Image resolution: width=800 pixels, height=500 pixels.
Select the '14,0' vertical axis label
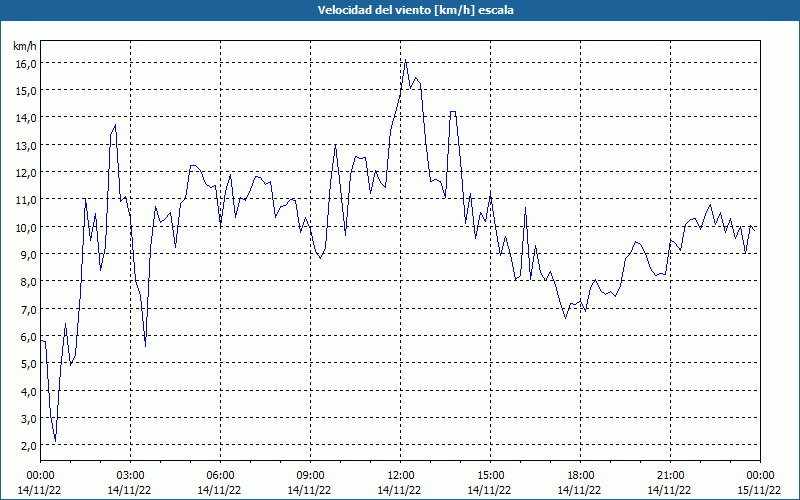(26, 117)
